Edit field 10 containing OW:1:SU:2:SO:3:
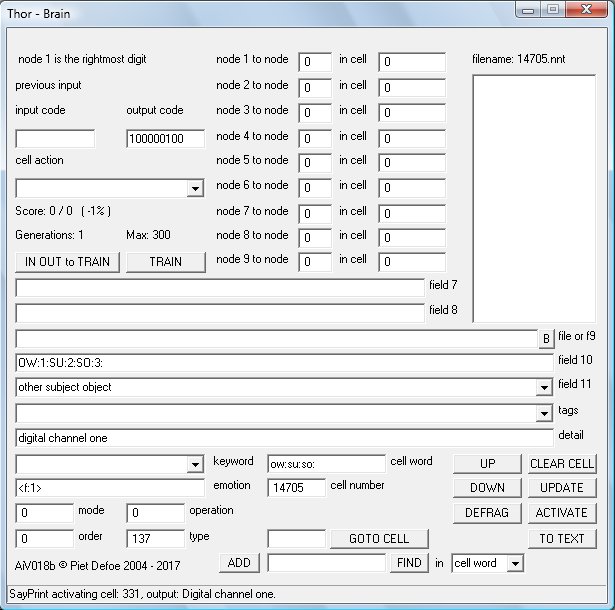Image resolution: width=615 pixels, height=610 pixels. (x=284, y=363)
